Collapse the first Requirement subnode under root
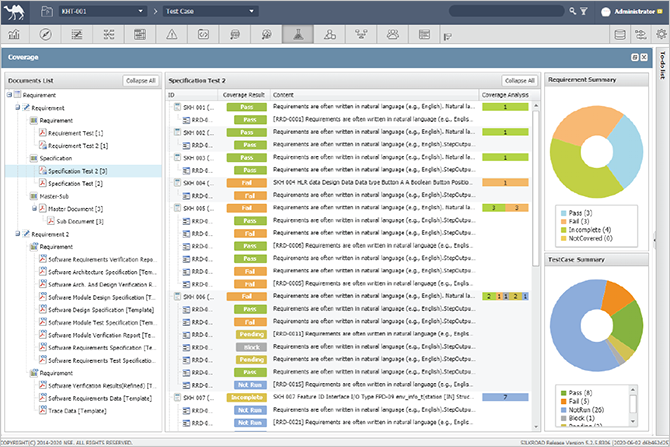This screenshot has height=447, width=670. click(x=18, y=107)
